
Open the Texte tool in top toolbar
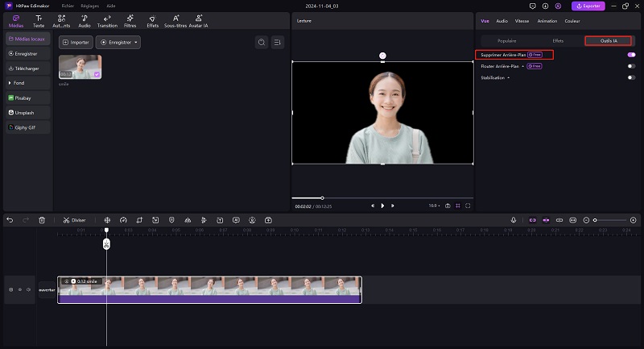[x=39, y=21]
